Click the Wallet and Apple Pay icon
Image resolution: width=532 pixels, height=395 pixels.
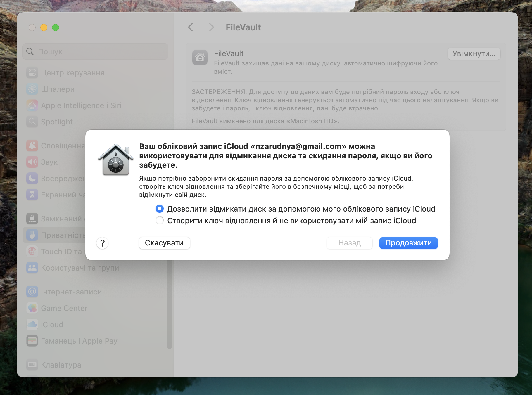32,341
